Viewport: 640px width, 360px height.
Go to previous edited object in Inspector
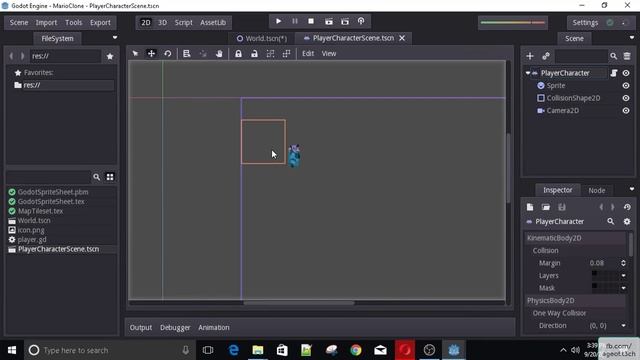pos(601,207)
